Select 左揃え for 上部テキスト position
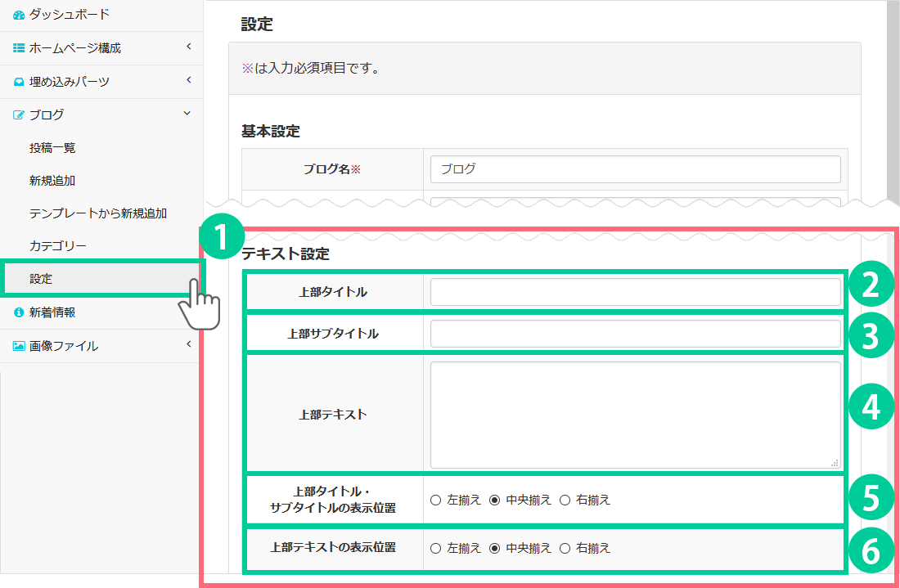The height and width of the screenshot is (588, 900). 435,548
